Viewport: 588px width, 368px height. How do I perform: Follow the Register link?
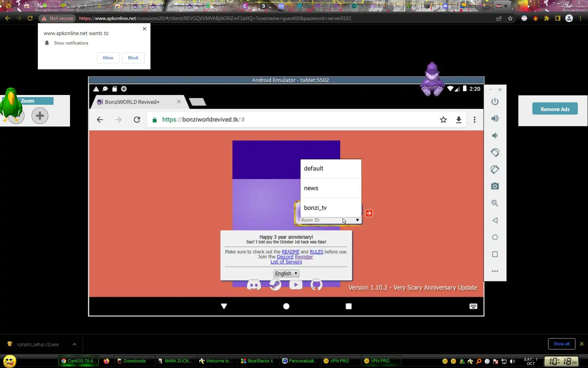[x=304, y=257]
